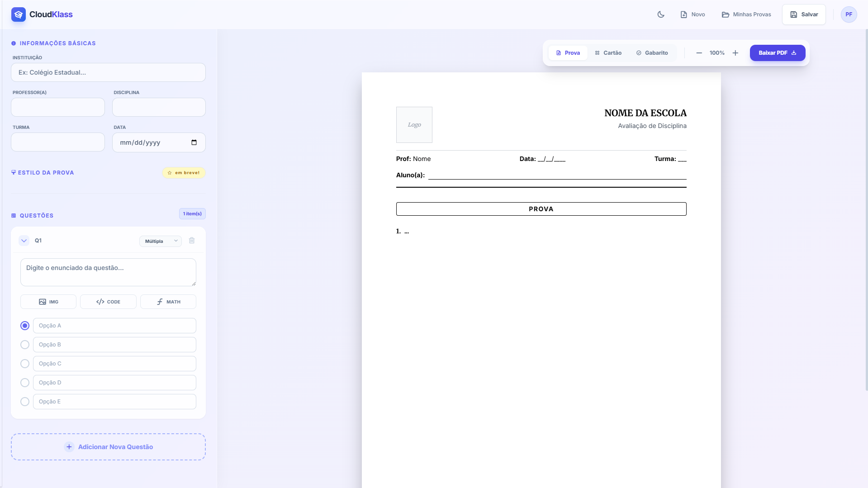Viewport: 868px width, 488px height.
Task: Insert a code block using the CODE button
Action: [108, 302]
